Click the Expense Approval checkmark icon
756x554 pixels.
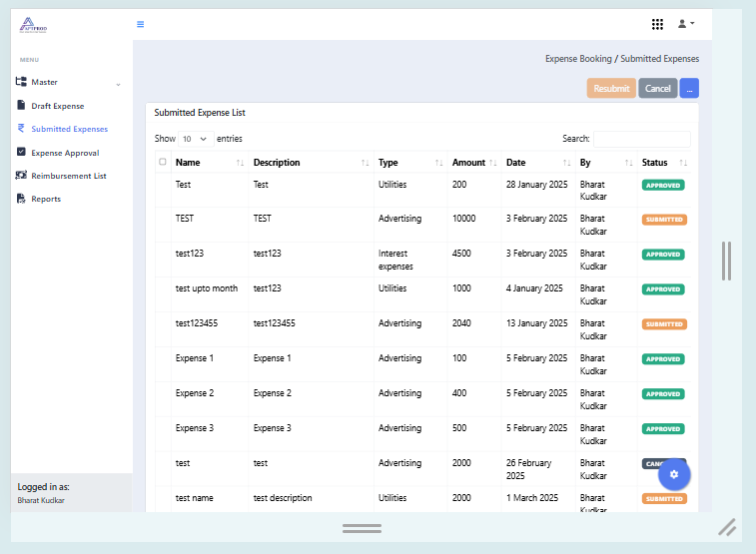click(21, 153)
